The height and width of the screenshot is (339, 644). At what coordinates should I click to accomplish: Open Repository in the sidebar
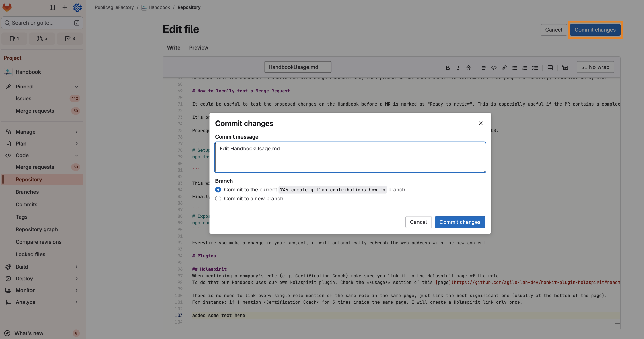pos(42,180)
